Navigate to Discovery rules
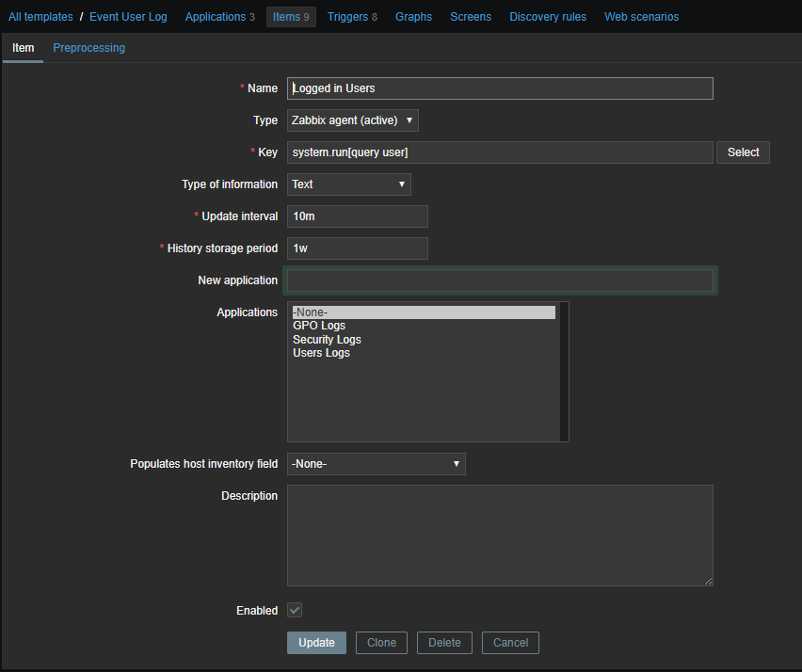The image size is (802, 672). coord(548,17)
